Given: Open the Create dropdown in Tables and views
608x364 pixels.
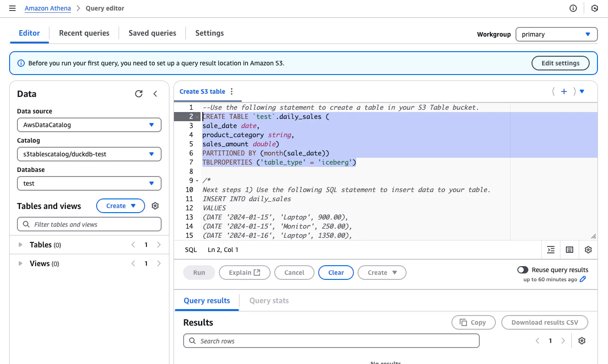Looking at the screenshot, I should click(x=120, y=206).
